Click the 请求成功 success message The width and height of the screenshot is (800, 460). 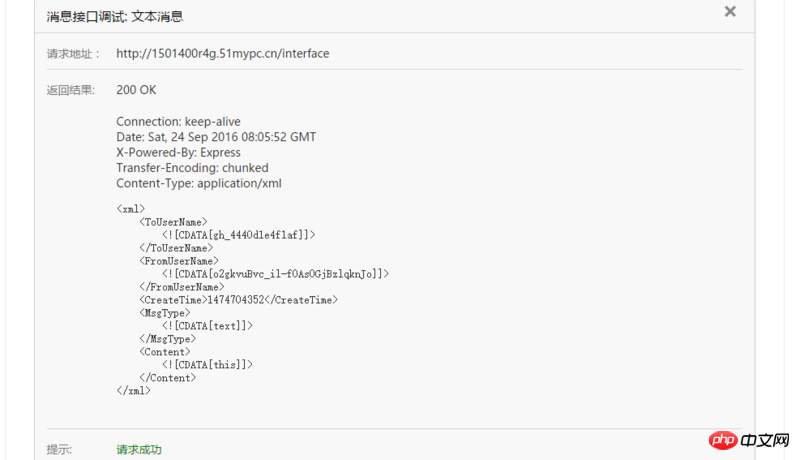point(139,450)
